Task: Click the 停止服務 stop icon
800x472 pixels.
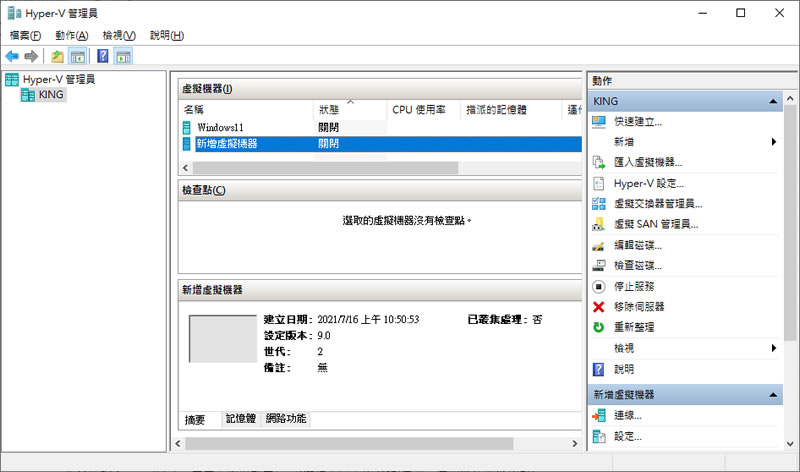Action: tap(599, 286)
